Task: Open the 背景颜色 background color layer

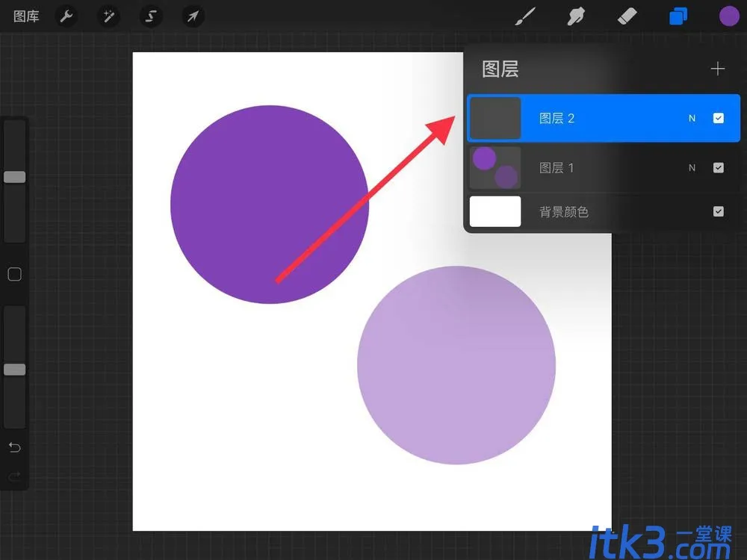Action: (x=604, y=211)
